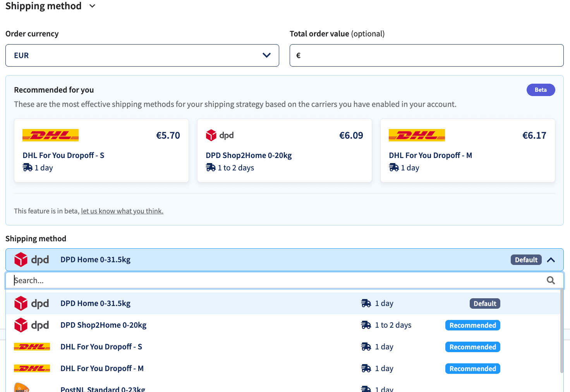
Task: Click truck icon beside 1 day on Dropoff - S card
Action: 27,167
